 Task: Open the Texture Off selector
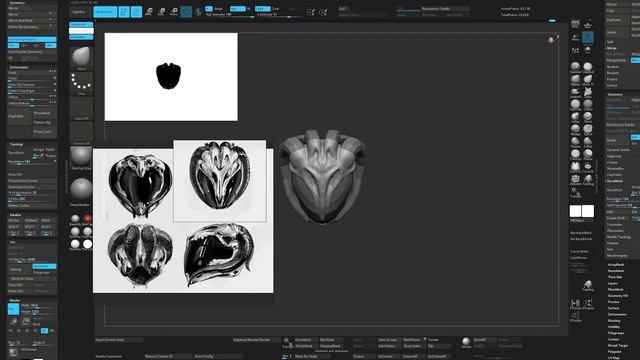(81, 133)
